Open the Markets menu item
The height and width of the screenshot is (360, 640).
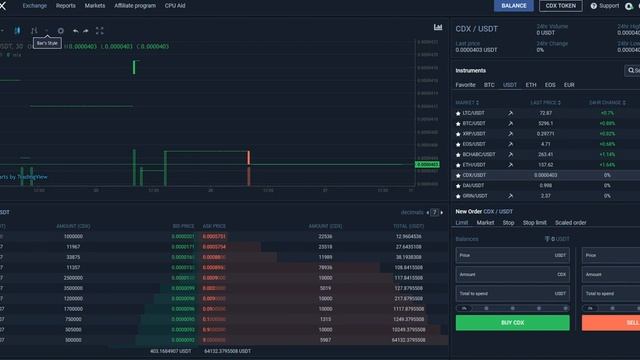coord(95,6)
